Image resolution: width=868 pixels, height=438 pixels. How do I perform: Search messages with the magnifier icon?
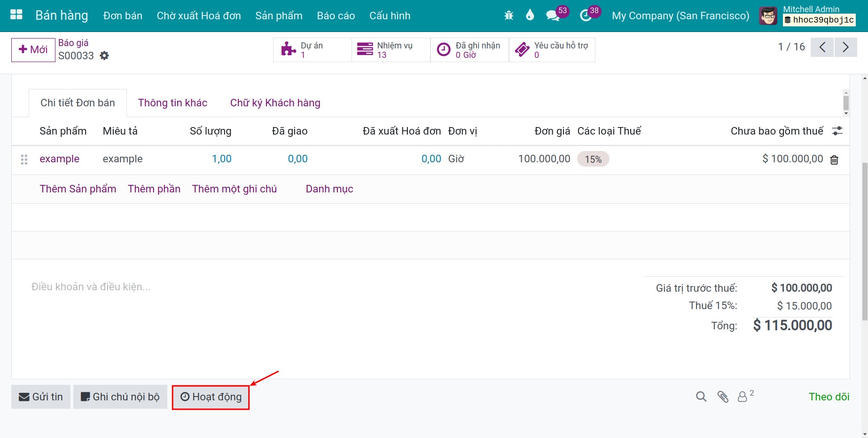(x=701, y=397)
